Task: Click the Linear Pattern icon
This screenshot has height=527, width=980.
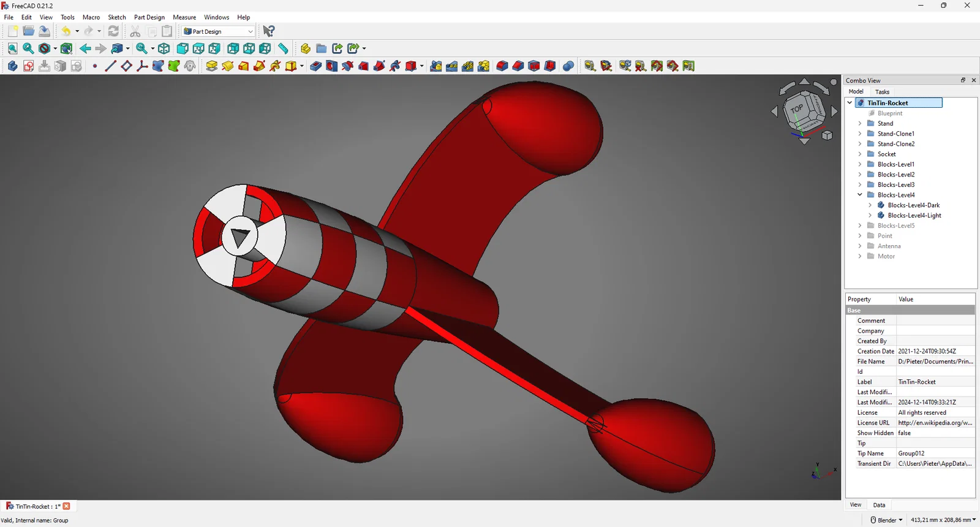Action: (x=451, y=66)
